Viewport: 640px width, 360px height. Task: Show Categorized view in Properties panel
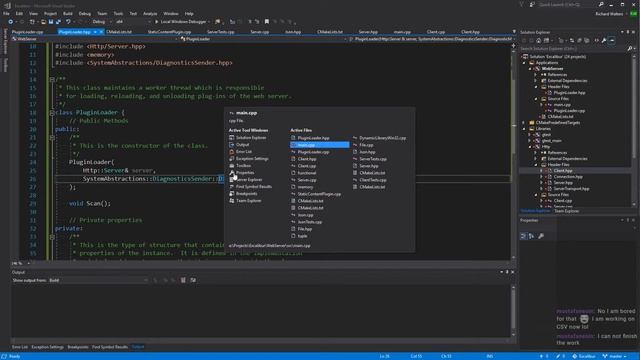pos(523,236)
